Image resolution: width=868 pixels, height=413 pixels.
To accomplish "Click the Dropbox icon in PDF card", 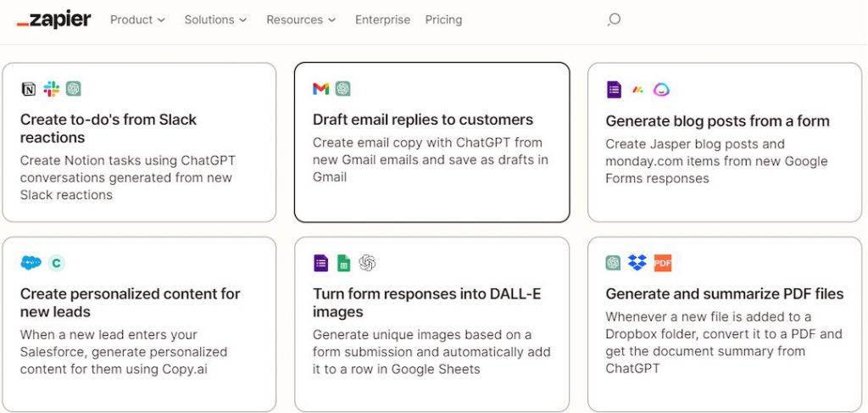I will [x=637, y=263].
